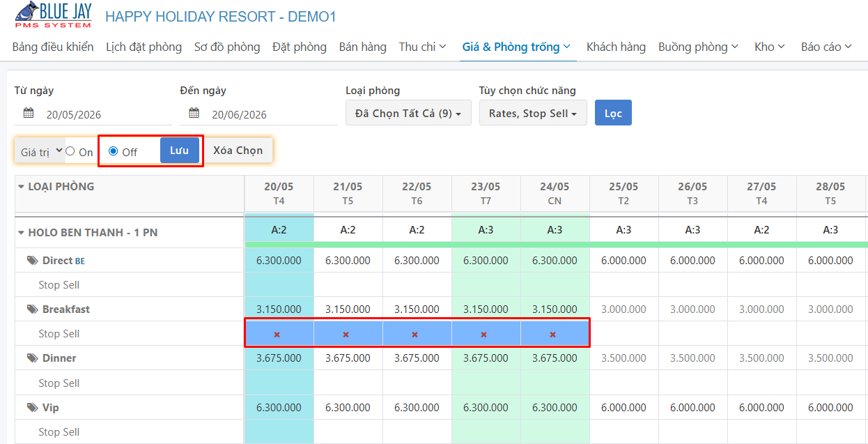
Task: Click the Xóa Chọn button
Action: (238, 150)
